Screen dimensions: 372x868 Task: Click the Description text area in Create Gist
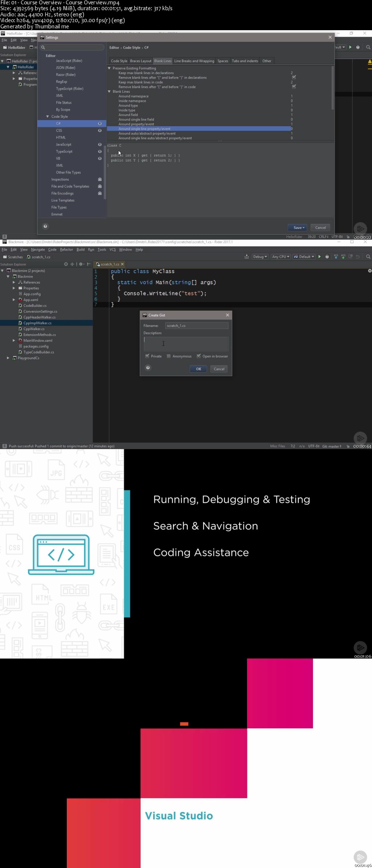[186, 344]
